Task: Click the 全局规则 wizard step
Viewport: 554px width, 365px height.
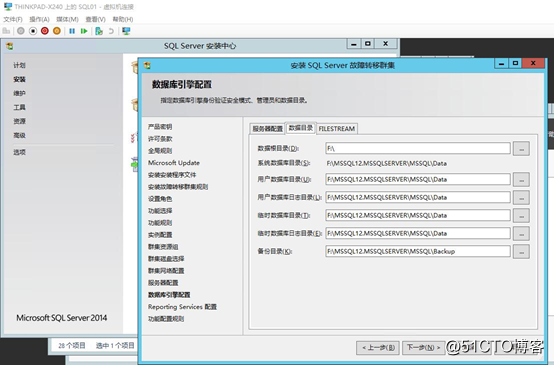Action: [x=160, y=151]
